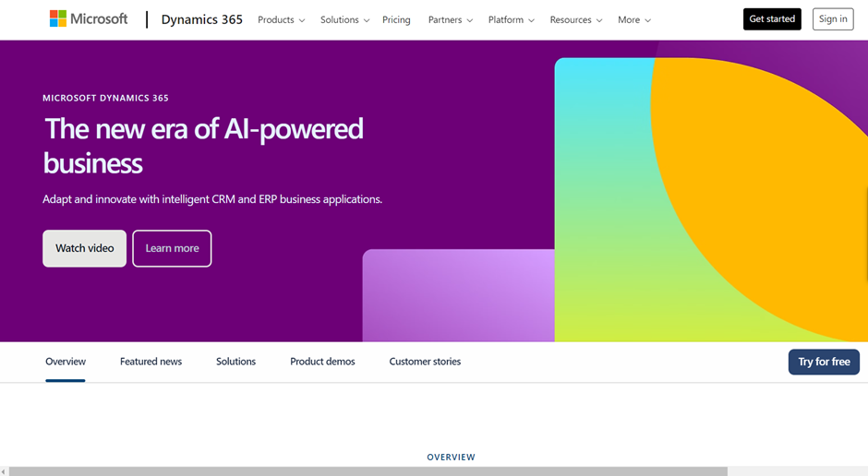868x476 pixels.
Task: Expand the Partners dropdown menu
Action: coord(450,20)
